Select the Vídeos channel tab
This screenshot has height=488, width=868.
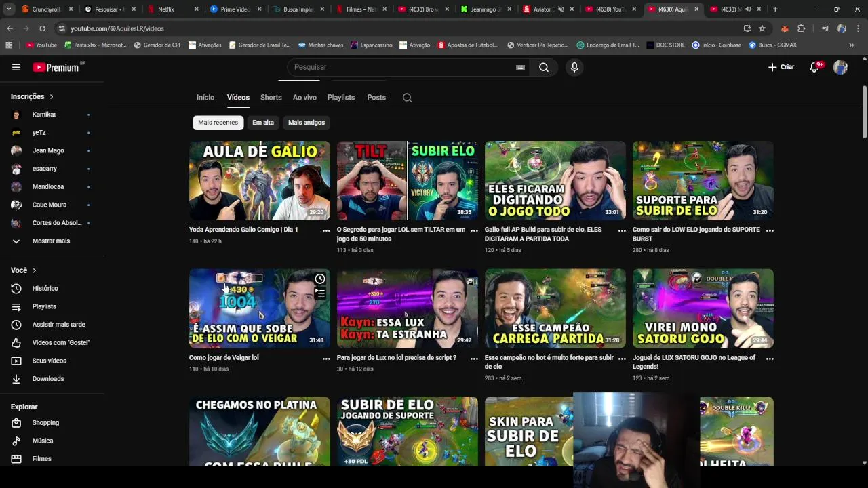(x=238, y=98)
